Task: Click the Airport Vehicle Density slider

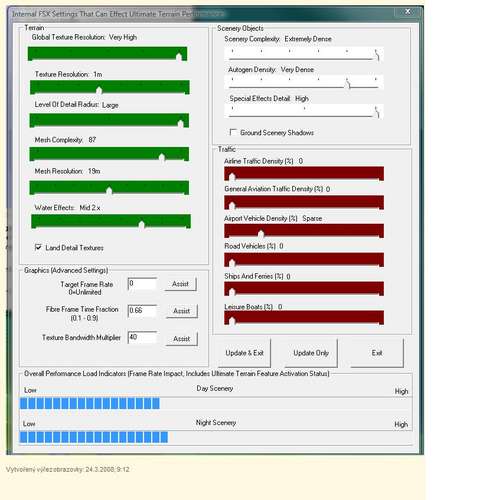Action: [304, 231]
